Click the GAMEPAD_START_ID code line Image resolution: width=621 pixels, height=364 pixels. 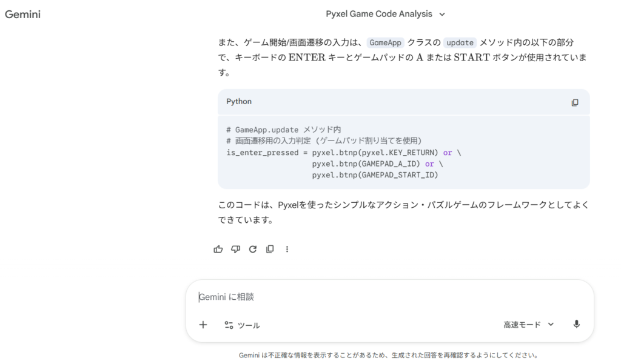tap(374, 175)
